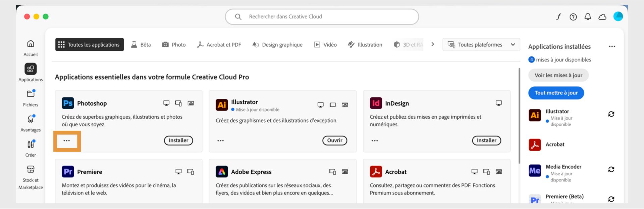Open the user profile avatar
Screen dimensions: 644x209
point(618,16)
